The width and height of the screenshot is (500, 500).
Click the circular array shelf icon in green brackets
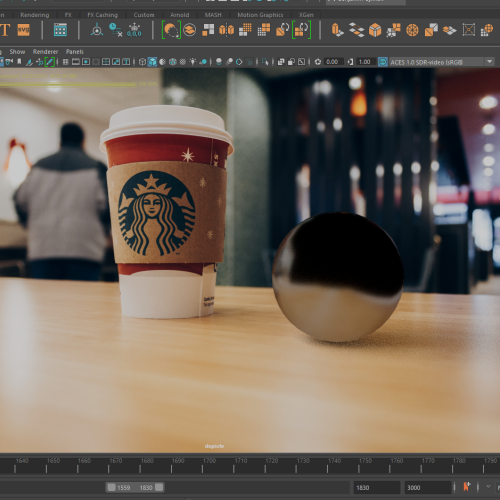pyautogui.click(x=171, y=30)
